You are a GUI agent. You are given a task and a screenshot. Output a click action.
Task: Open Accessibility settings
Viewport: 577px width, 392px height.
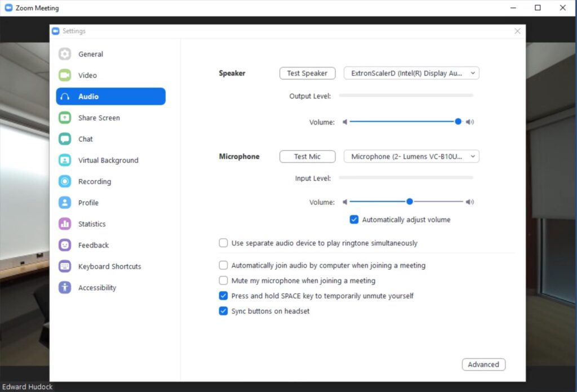111,288
